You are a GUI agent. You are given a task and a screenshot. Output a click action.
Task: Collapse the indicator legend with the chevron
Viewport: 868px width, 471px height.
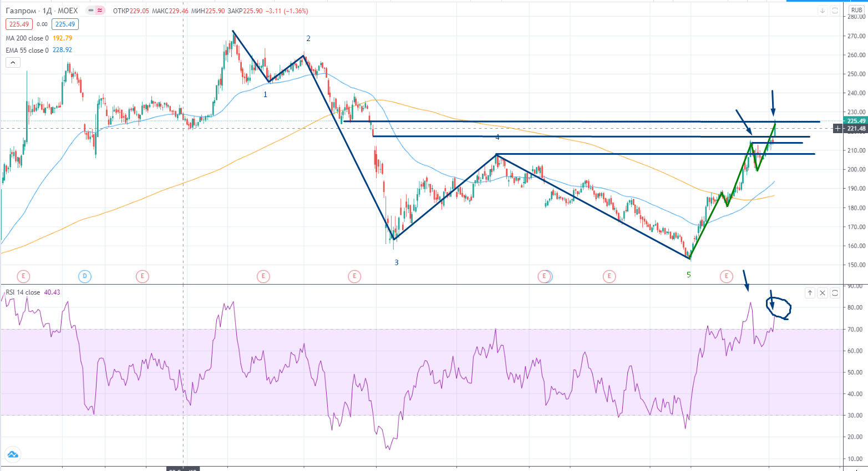tap(13, 63)
